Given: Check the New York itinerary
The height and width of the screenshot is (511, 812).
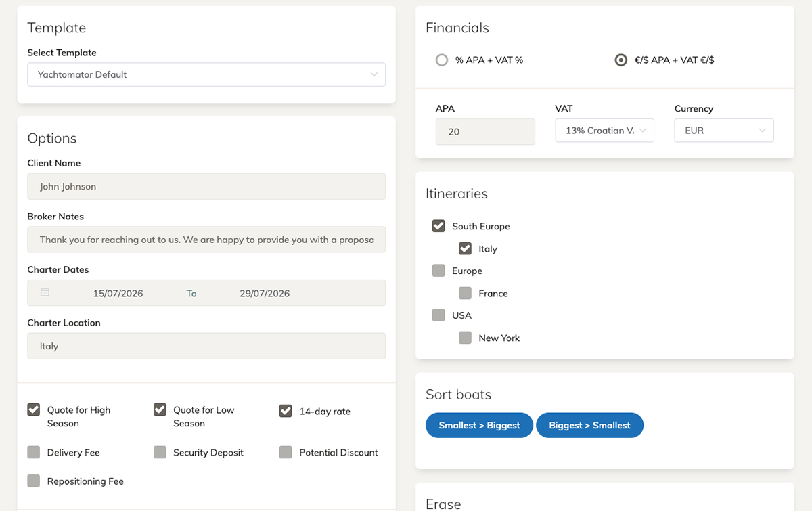Looking at the screenshot, I should pyautogui.click(x=465, y=338).
